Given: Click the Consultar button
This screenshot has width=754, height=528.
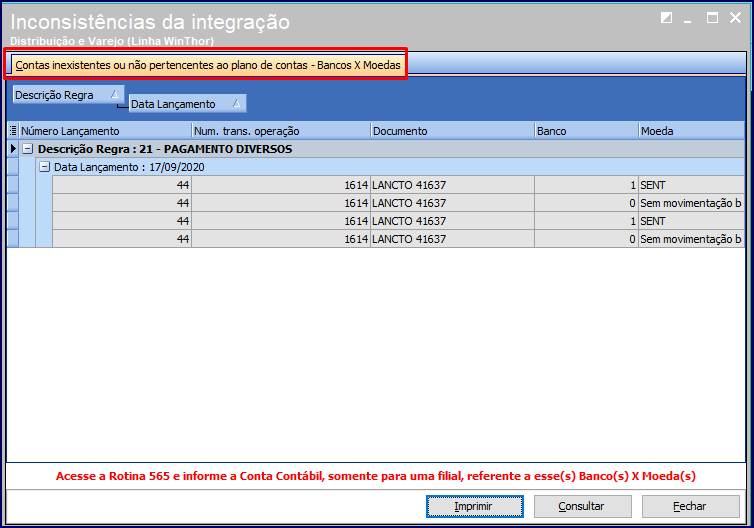Looking at the screenshot, I should (582, 506).
